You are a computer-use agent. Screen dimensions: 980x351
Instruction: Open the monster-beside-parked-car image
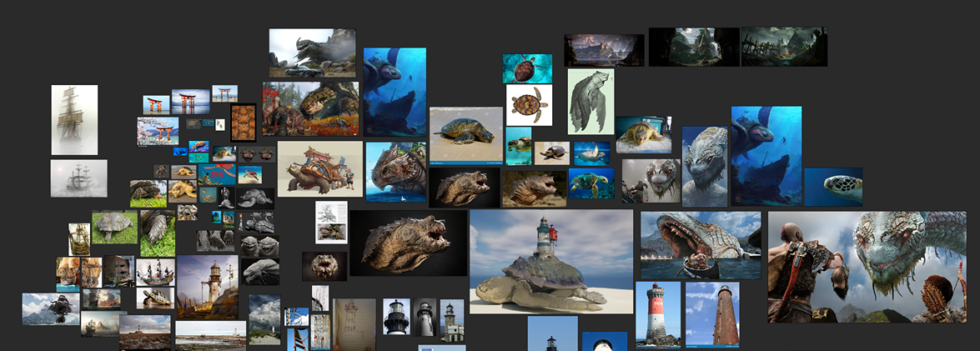tap(313, 53)
